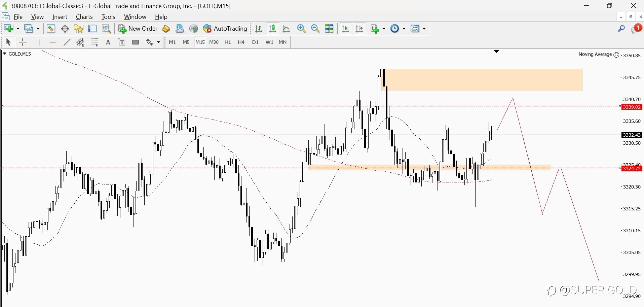This screenshot has width=644, height=307.
Task: Open the Window menu
Action: click(x=135, y=16)
